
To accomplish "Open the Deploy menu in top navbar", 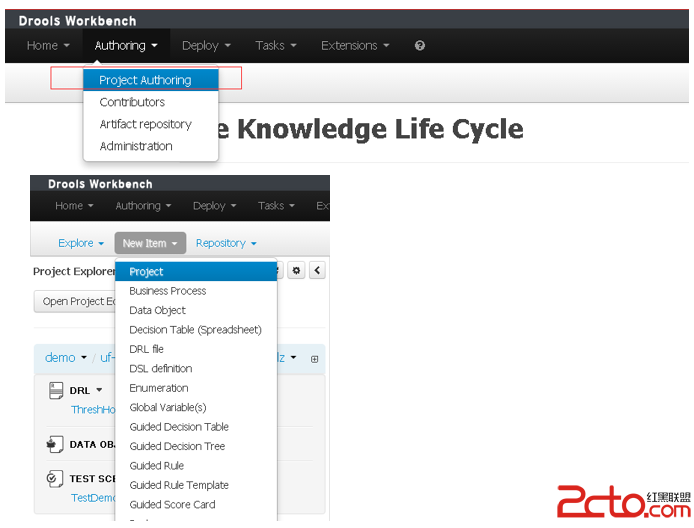I will pos(206,46).
